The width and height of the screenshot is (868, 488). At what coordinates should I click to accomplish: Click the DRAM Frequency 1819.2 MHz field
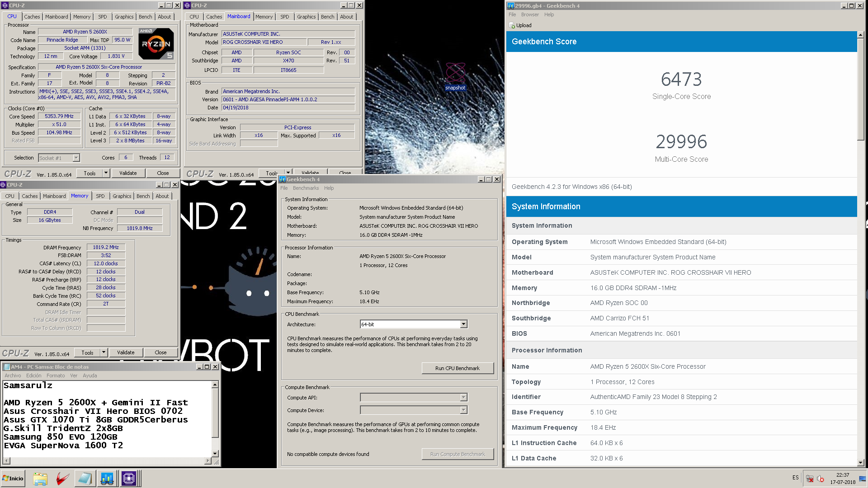tap(106, 248)
